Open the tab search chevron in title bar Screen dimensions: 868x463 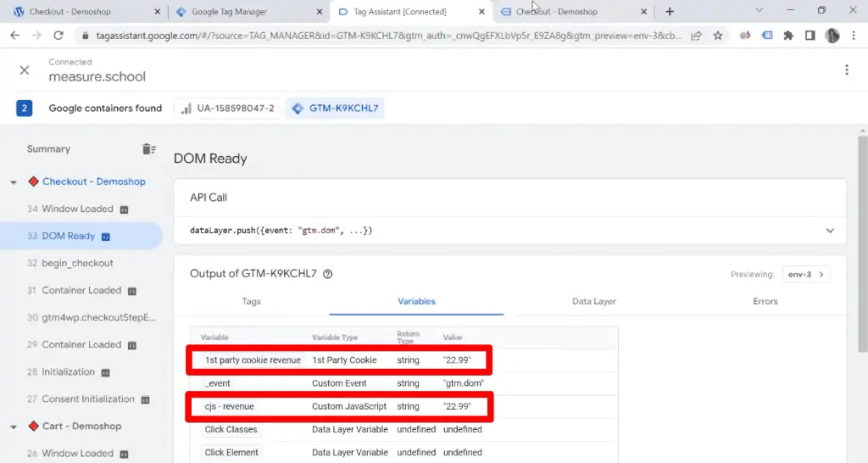759,10
